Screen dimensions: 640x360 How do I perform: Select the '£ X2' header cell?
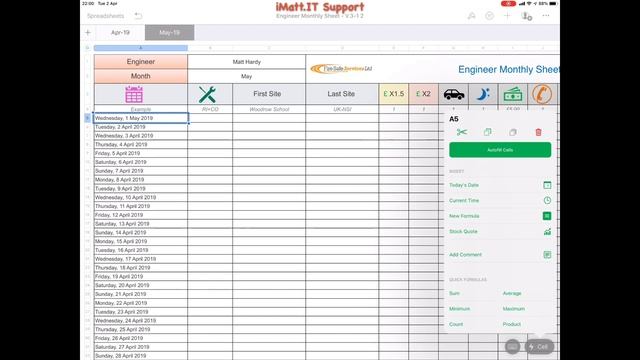(x=423, y=94)
